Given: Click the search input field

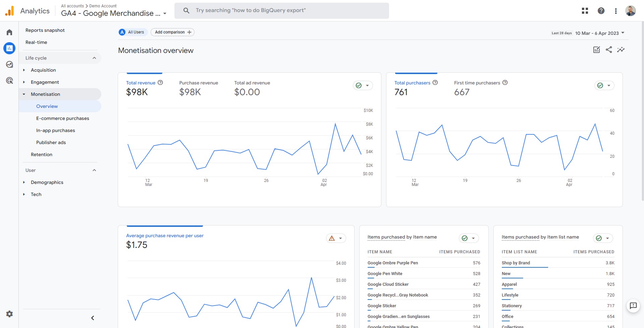Looking at the screenshot, I should 282,10.
